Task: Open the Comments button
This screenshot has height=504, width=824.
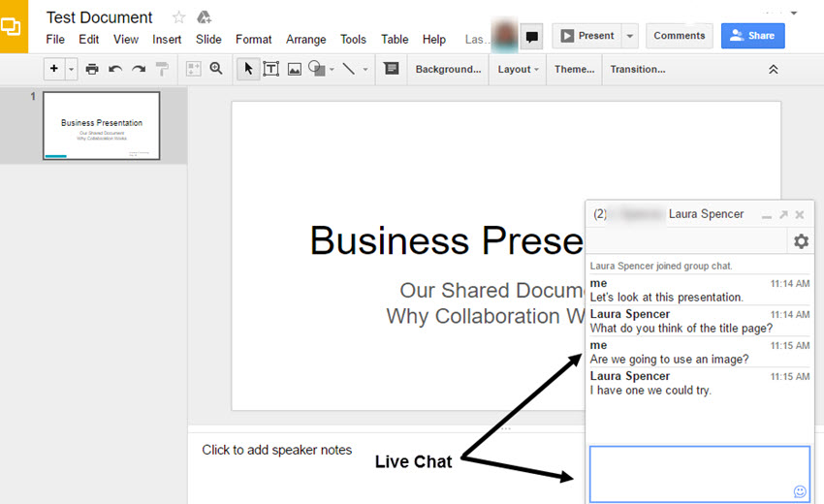Action: pyautogui.click(x=679, y=36)
